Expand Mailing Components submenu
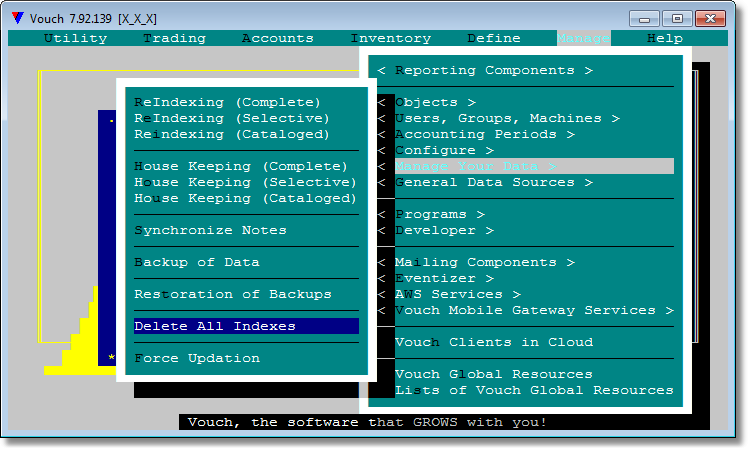The height and width of the screenshot is (450, 748). (476, 262)
